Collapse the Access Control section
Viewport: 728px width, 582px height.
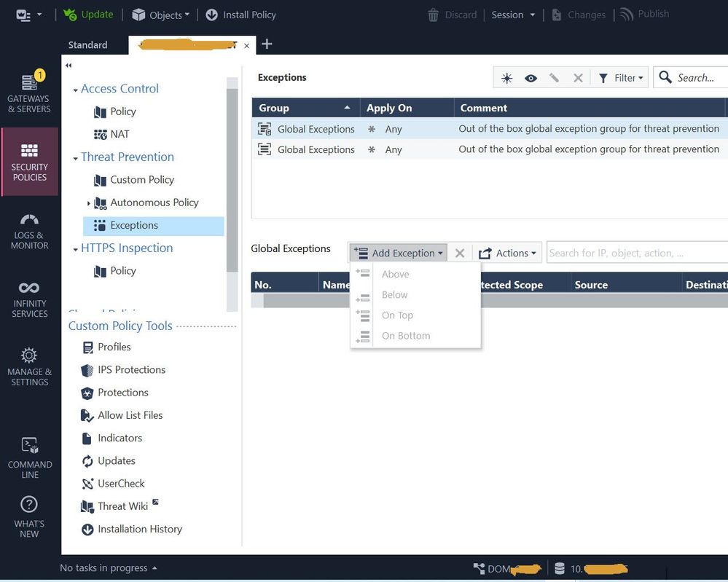coord(75,90)
